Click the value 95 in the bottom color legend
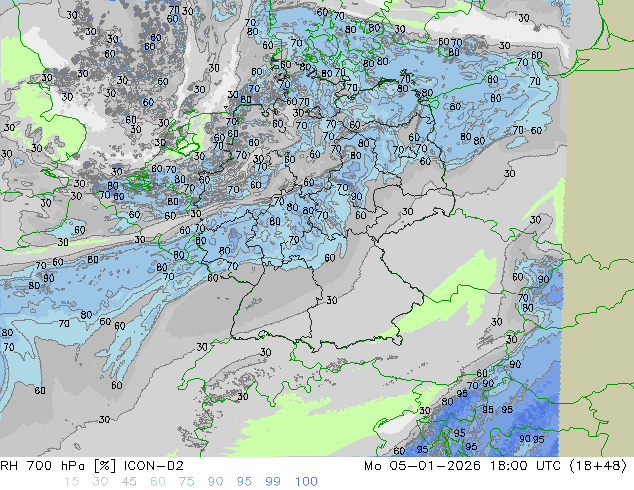This screenshot has width=634, height=490. coord(244,482)
